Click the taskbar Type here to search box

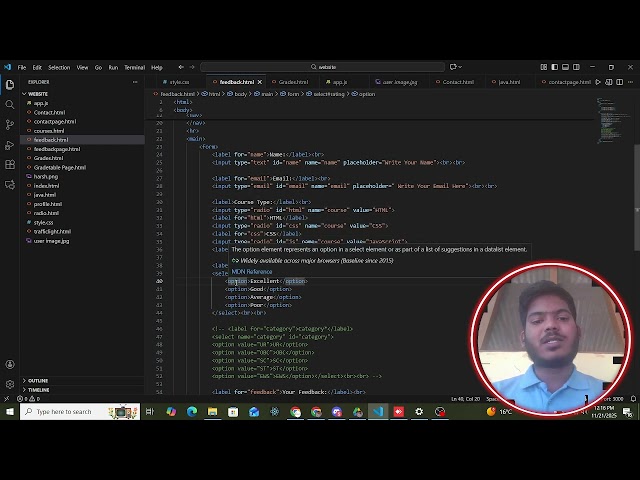coord(80,411)
